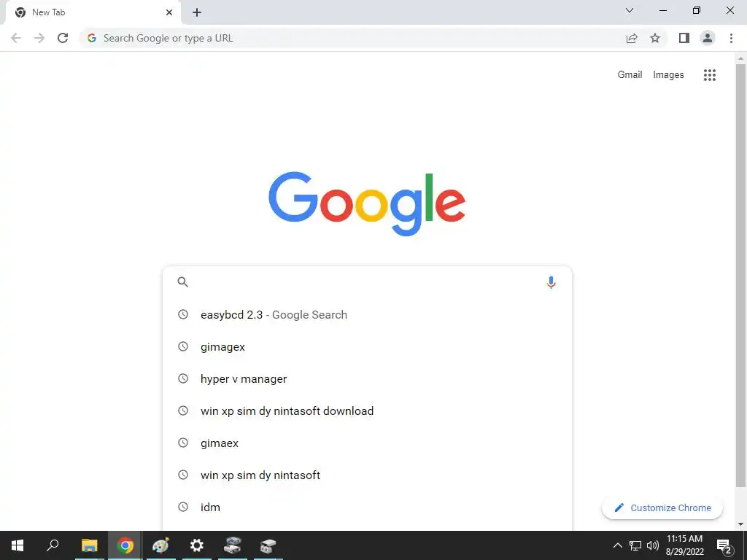The width and height of the screenshot is (747, 560).
Task: Bookmark this tab with the star icon
Action: 655,38
